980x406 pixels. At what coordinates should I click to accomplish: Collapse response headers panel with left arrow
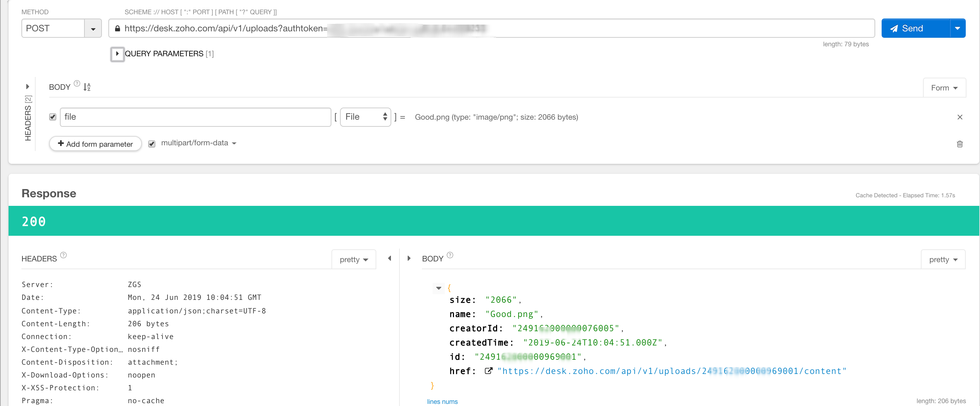[x=389, y=259]
